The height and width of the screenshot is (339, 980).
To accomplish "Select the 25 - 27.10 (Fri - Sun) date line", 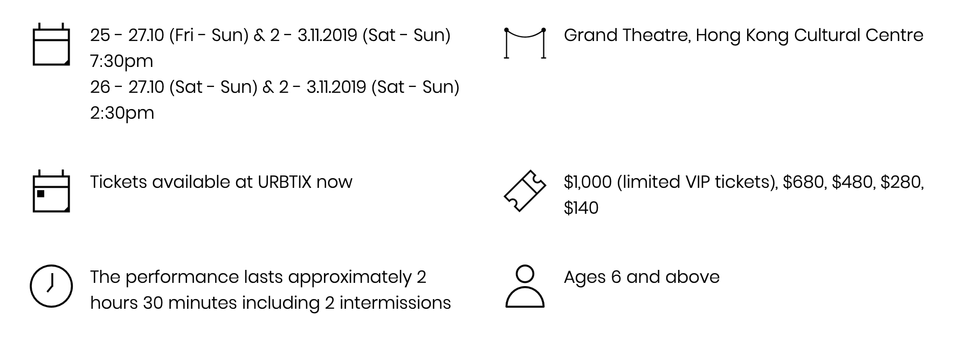I will pyautogui.click(x=270, y=35).
